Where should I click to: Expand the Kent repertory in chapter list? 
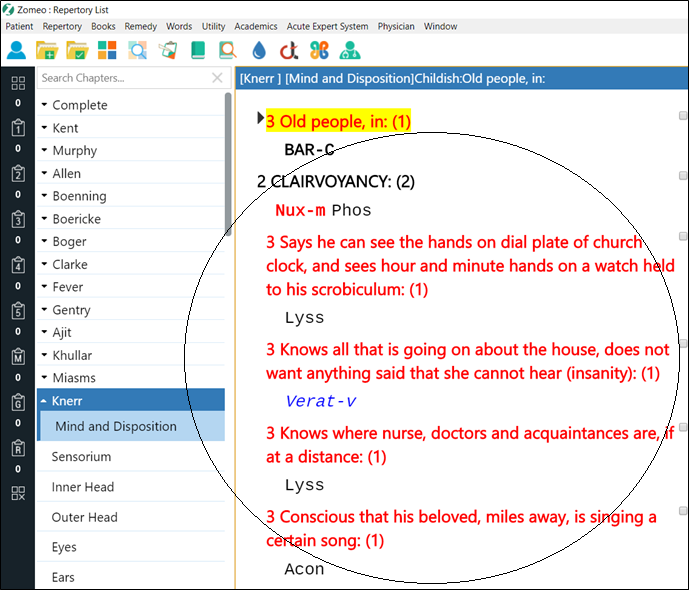point(45,128)
